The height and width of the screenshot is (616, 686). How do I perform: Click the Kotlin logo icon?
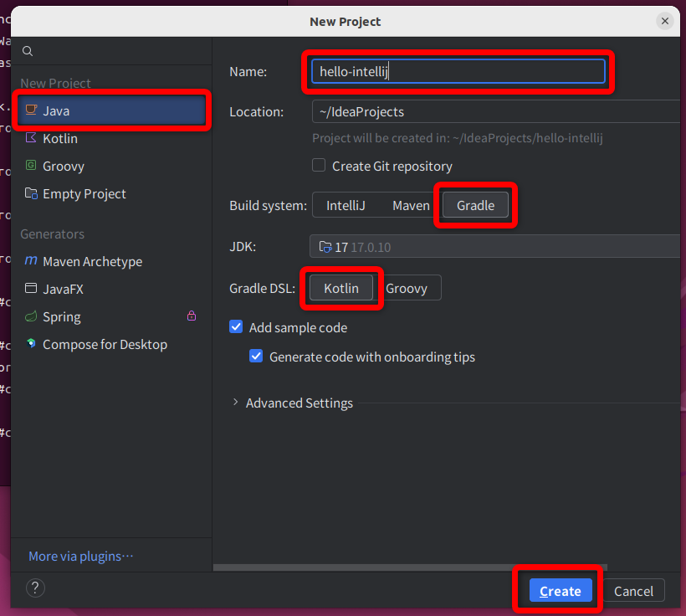(x=31, y=138)
